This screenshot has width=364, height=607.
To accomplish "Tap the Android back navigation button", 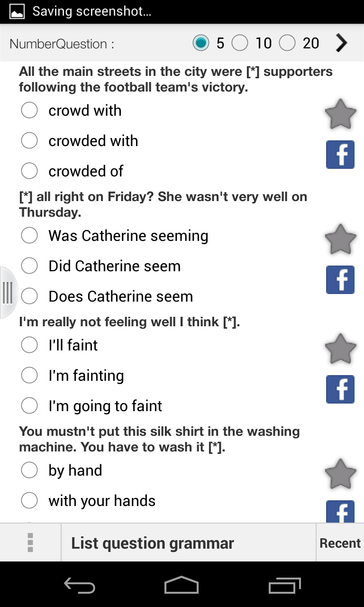I will tap(80, 586).
